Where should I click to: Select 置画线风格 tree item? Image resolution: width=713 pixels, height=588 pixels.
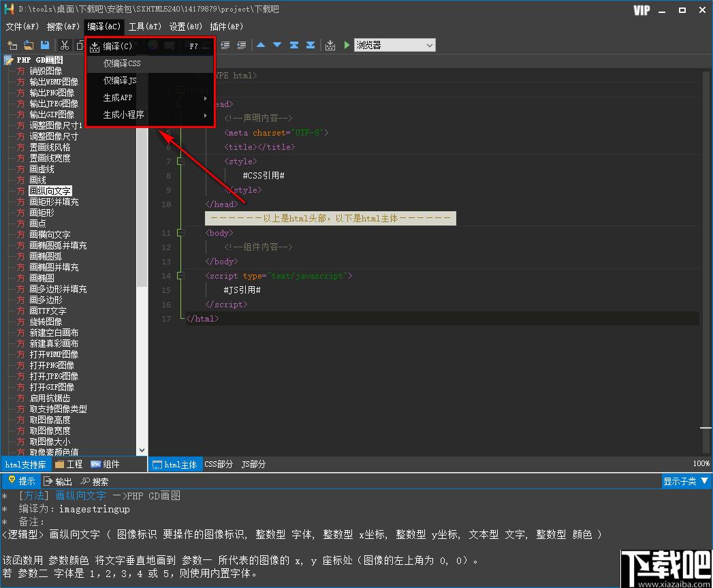click(50, 147)
